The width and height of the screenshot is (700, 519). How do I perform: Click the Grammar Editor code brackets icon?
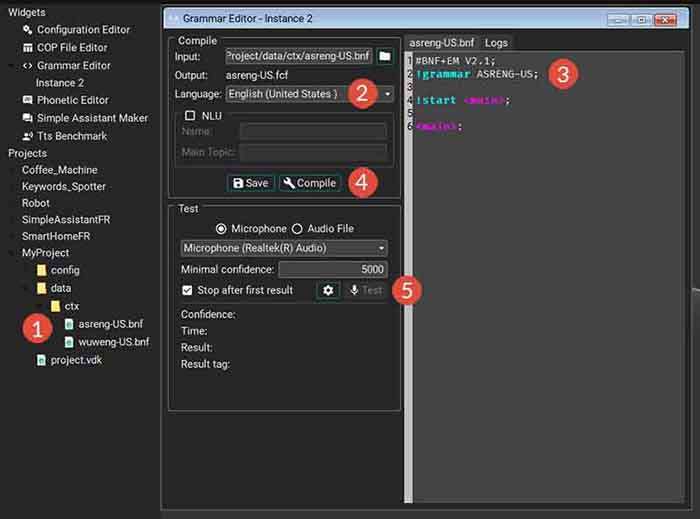click(28, 66)
